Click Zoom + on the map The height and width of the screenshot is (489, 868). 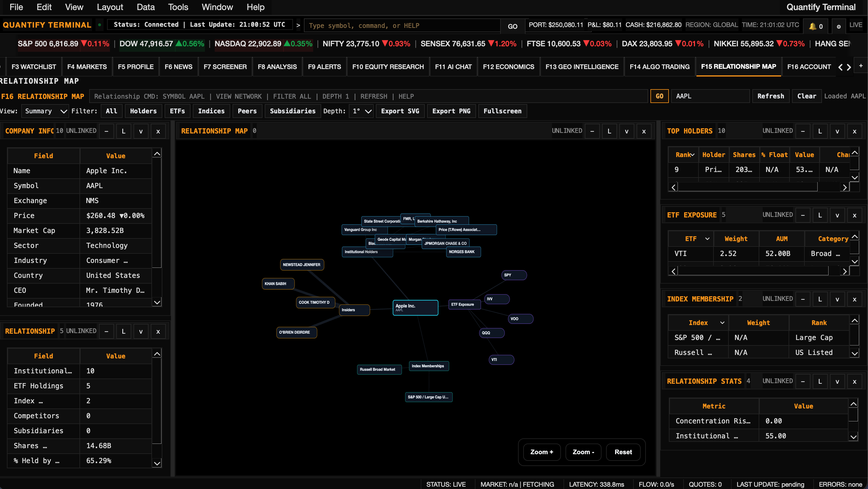point(542,452)
